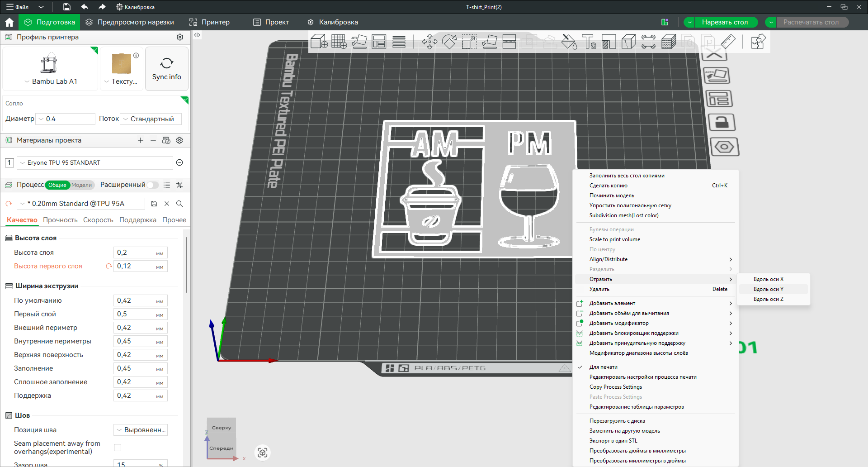Screen dimensions: 868x467
Task: Choose Вдоль оси Y mirror option
Action: (x=769, y=289)
